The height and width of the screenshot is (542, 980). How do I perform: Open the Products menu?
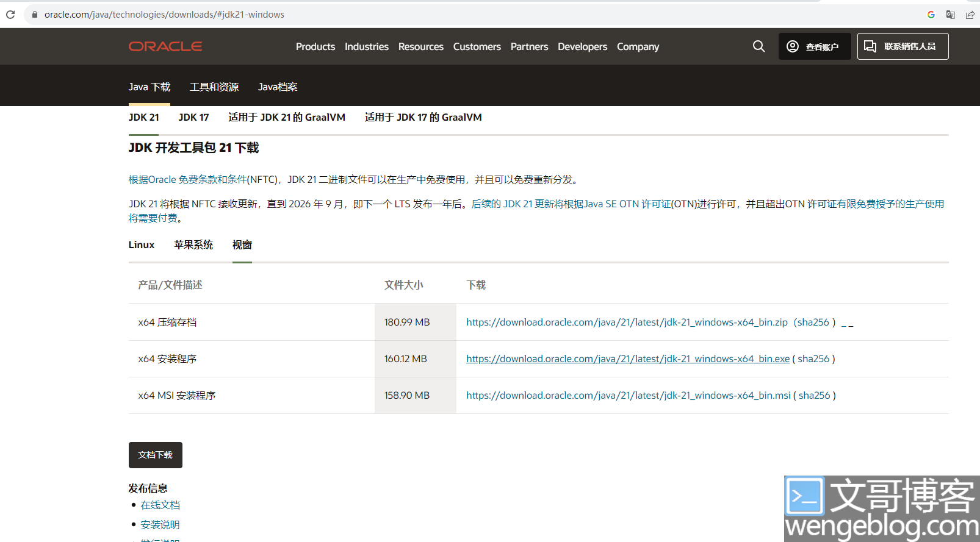tap(315, 47)
